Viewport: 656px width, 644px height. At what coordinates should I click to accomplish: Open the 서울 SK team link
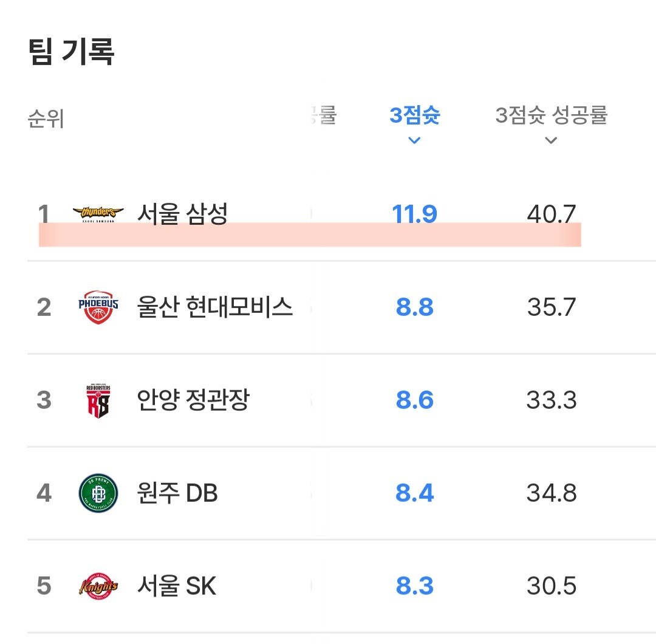[x=177, y=586]
